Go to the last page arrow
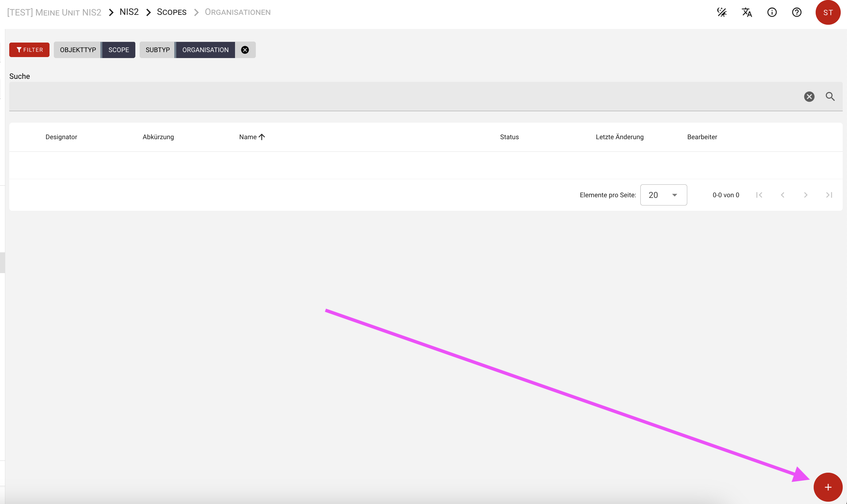This screenshot has height=504, width=847. 829,195
